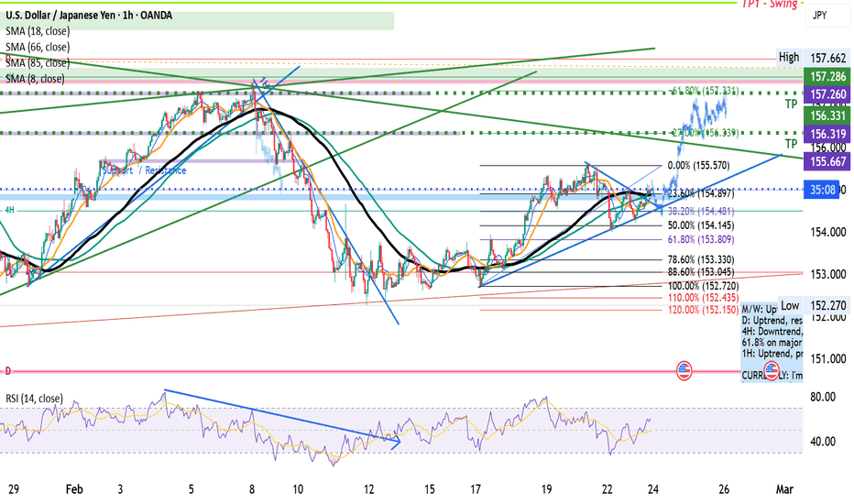Select the SMA (8, close) indicator legend
This screenshot has width=854, height=504.
[35, 79]
